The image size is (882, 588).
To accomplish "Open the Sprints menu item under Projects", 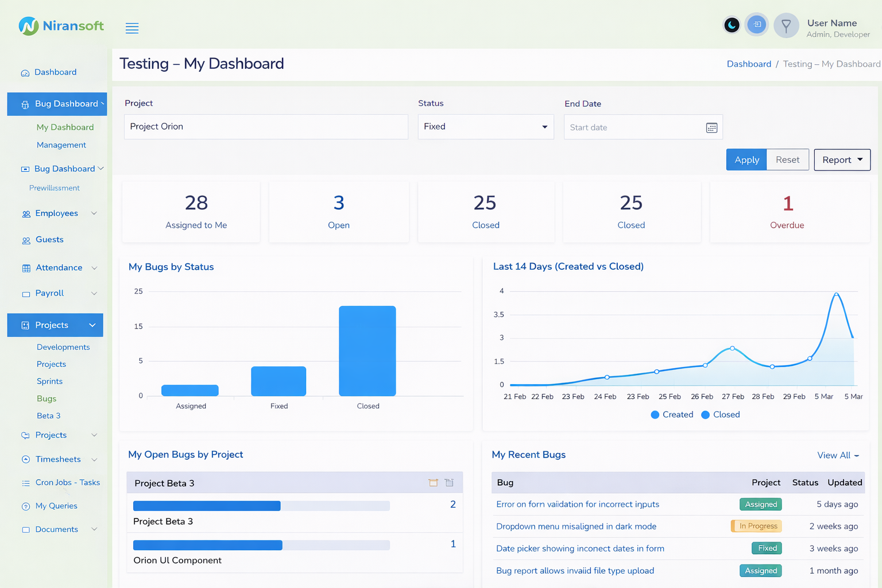I will tap(49, 381).
